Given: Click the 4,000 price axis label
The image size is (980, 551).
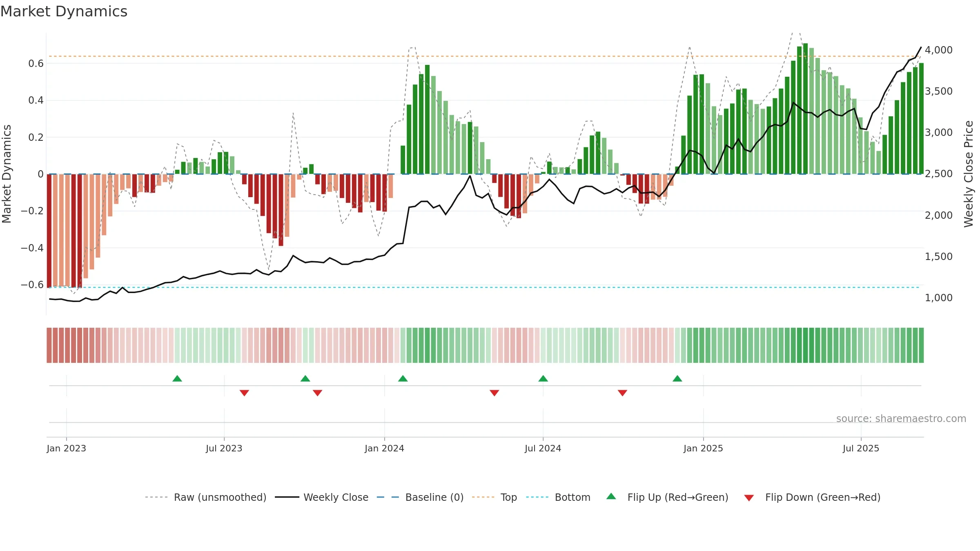Looking at the screenshot, I should (x=939, y=50).
